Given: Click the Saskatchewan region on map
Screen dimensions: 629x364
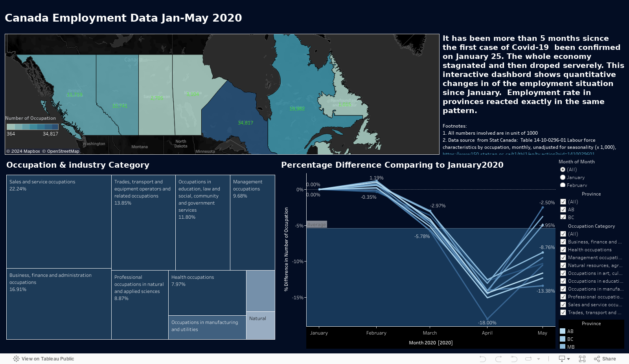Looking at the screenshot, I should [x=156, y=94].
